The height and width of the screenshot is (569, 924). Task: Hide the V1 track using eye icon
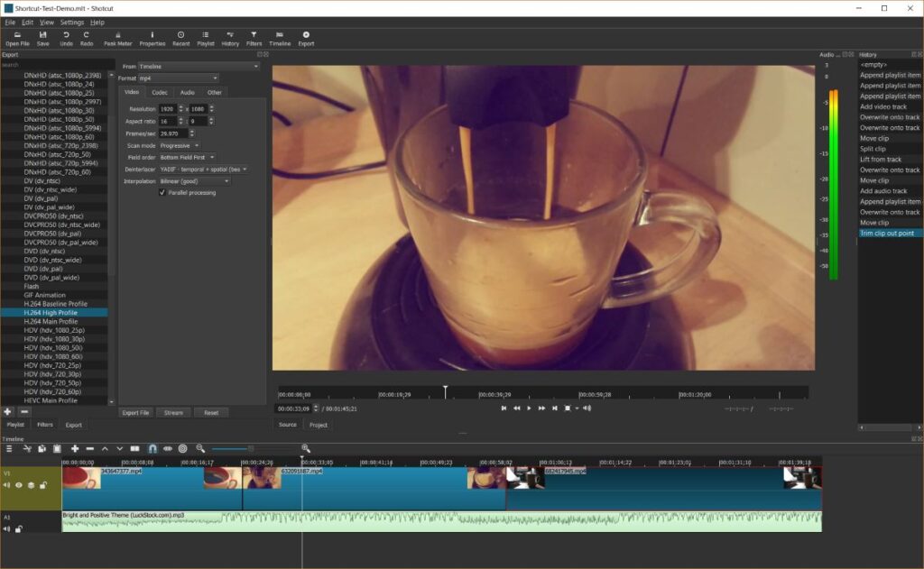pos(18,485)
